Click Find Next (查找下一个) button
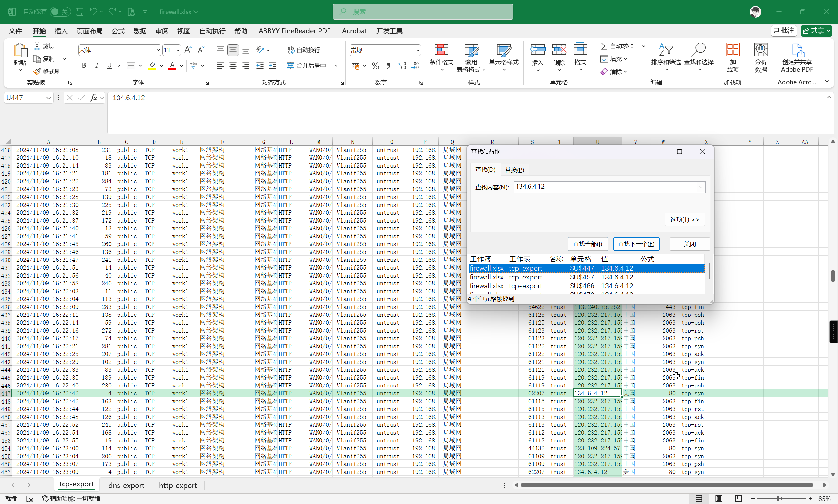Viewport: 838px width, 504px height. pos(636,244)
